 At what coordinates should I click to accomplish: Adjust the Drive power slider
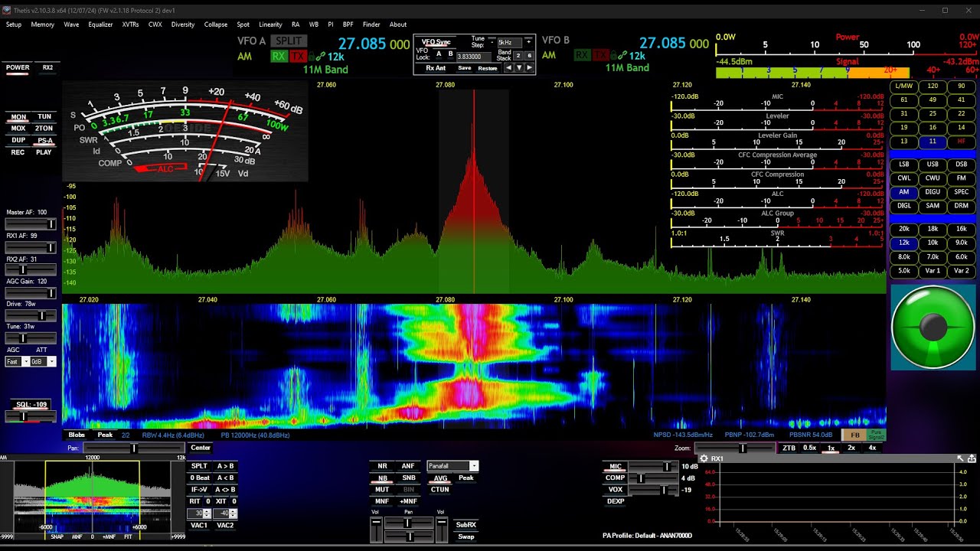31,316
